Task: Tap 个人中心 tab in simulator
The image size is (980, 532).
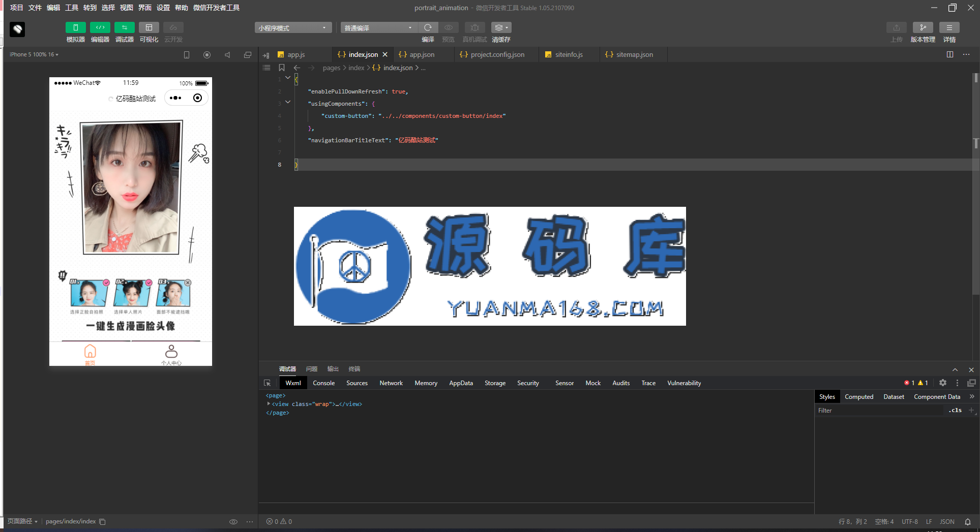Action: coord(171,355)
